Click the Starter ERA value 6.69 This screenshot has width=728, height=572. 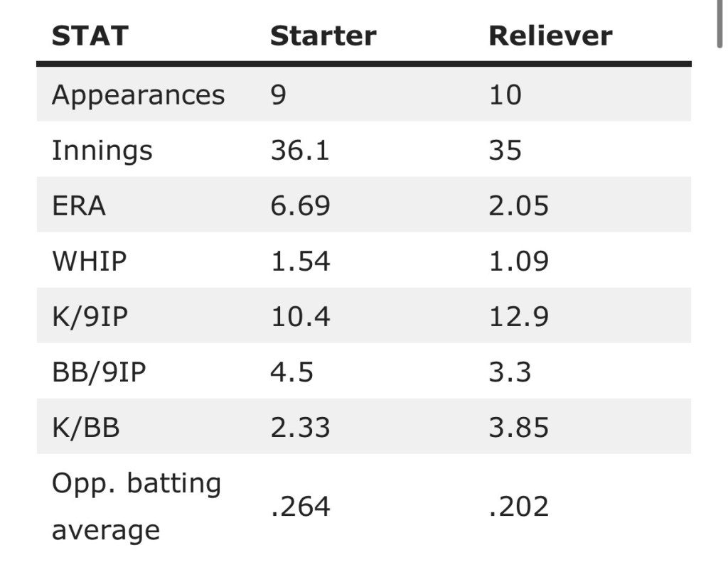click(300, 205)
